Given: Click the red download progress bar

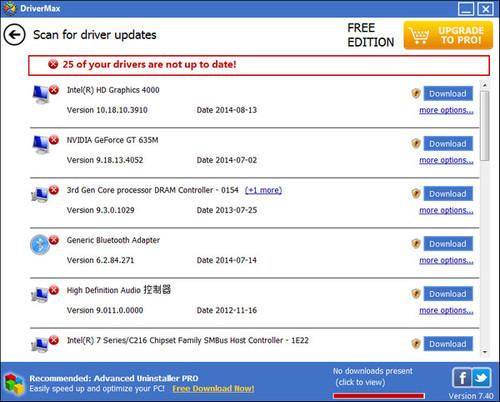Looking at the screenshot, I should [379, 396].
